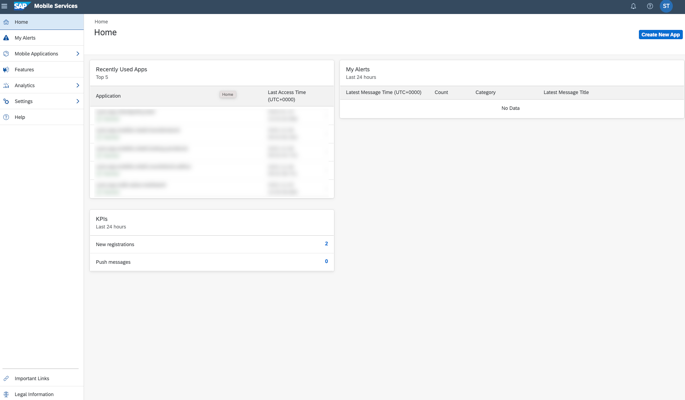Open My Alerts in the sidebar

pos(42,38)
